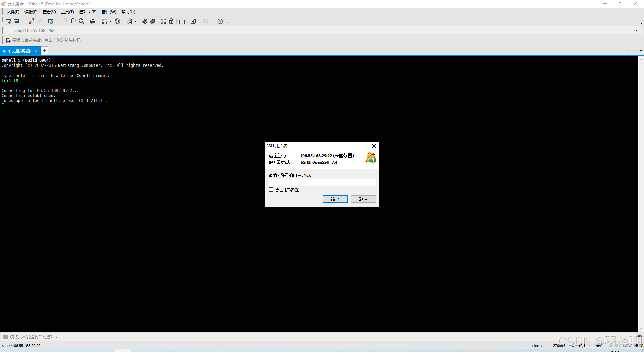Expand the Open session dropdown arrow
Viewport: 644px width, 352px height.
(x=22, y=21)
